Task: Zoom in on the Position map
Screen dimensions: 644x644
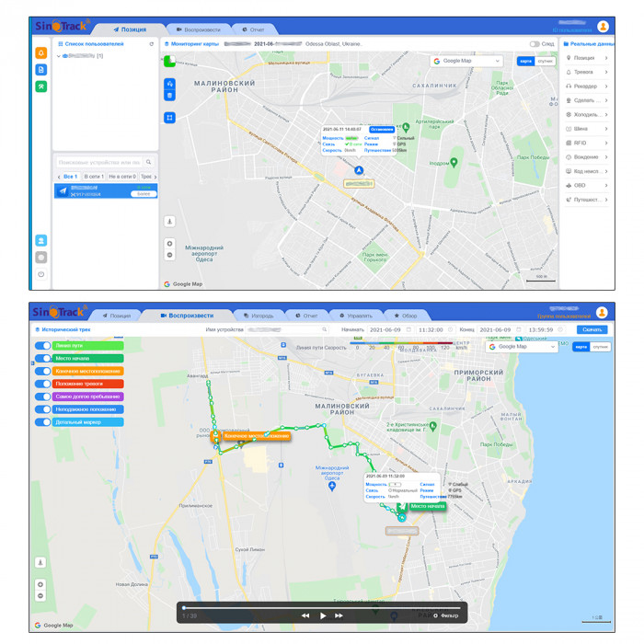Action: (x=169, y=244)
